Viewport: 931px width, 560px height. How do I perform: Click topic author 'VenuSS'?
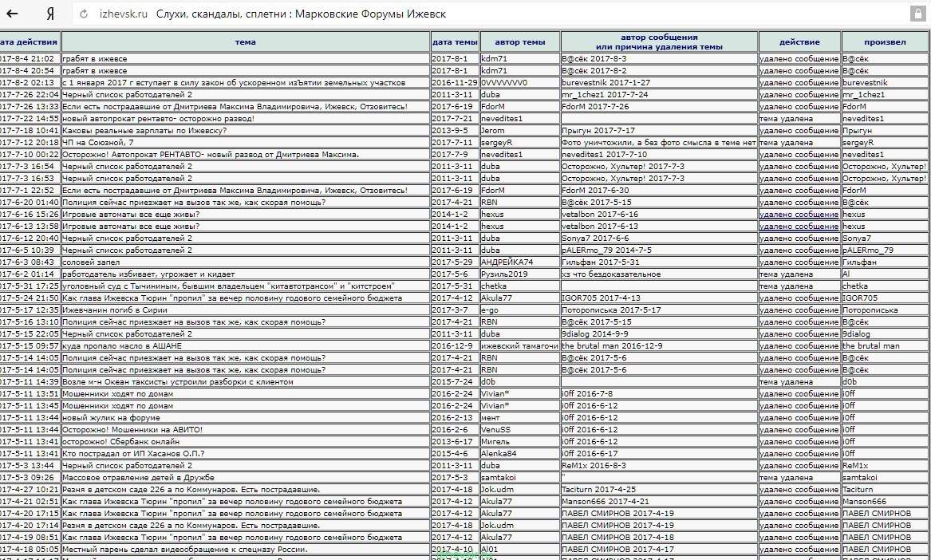click(495, 429)
